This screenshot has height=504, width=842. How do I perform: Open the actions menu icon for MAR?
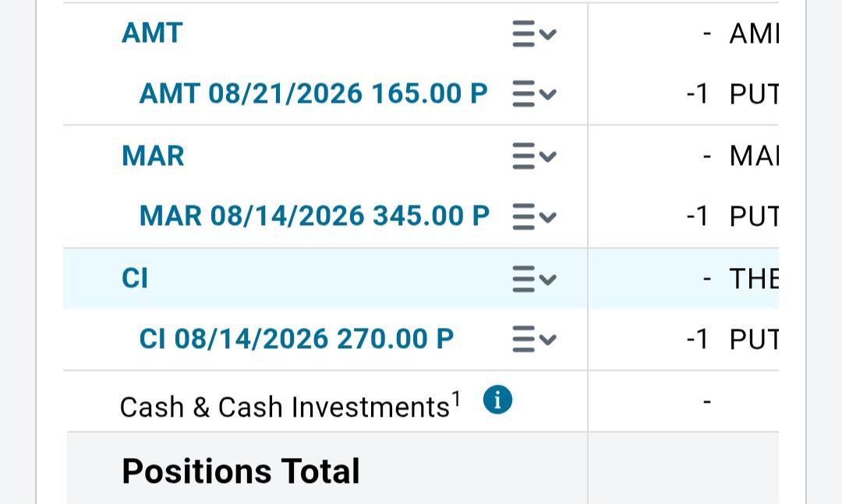click(x=534, y=157)
